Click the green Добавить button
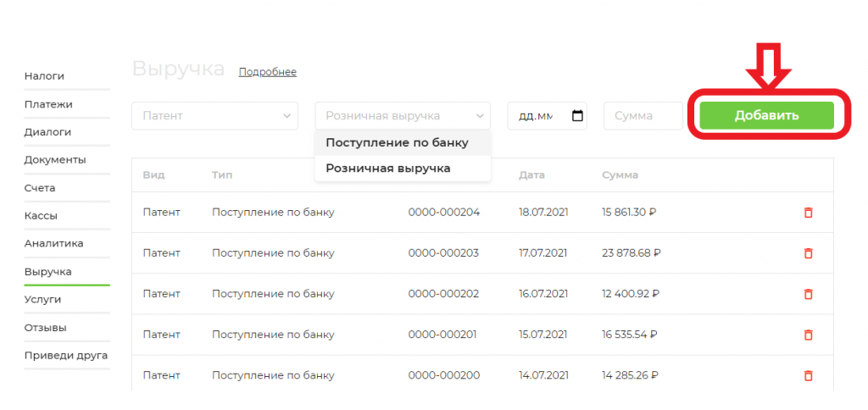The width and height of the screenshot is (868, 410). pos(766,116)
